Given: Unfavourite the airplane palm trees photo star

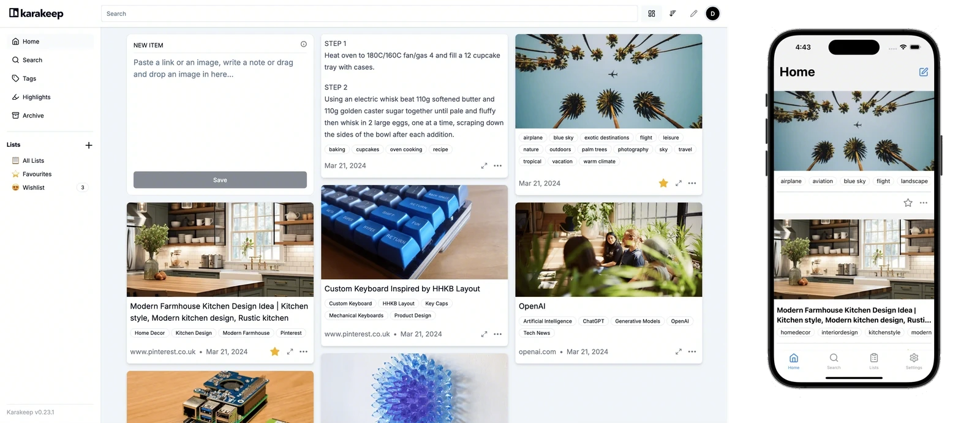Looking at the screenshot, I should [663, 183].
